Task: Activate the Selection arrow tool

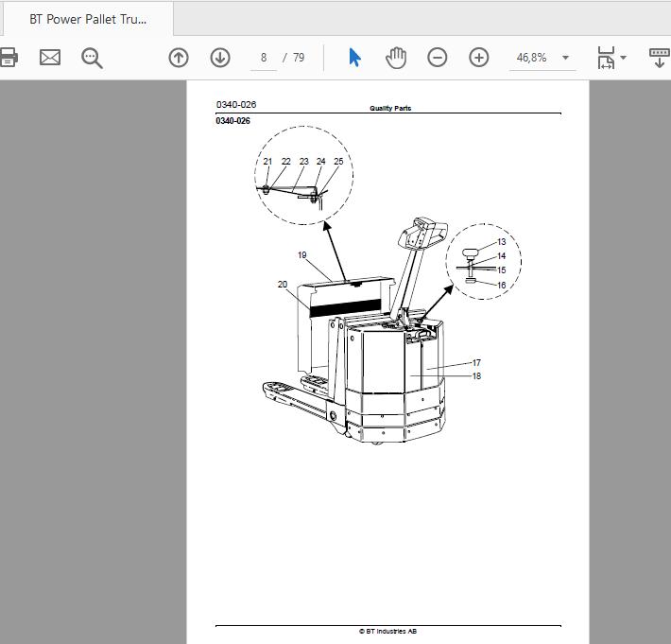Action: point(354,58)
